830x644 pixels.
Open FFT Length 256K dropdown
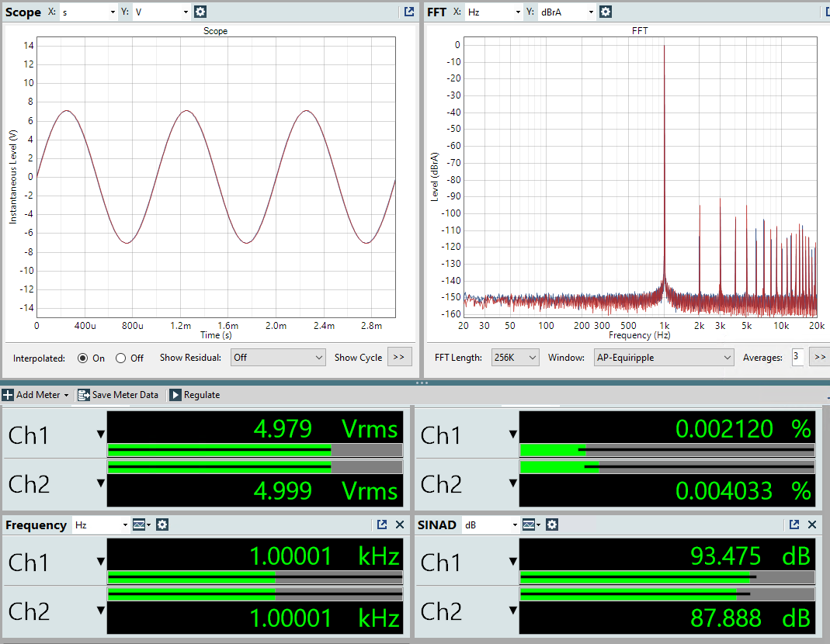[x=515, y=358]
